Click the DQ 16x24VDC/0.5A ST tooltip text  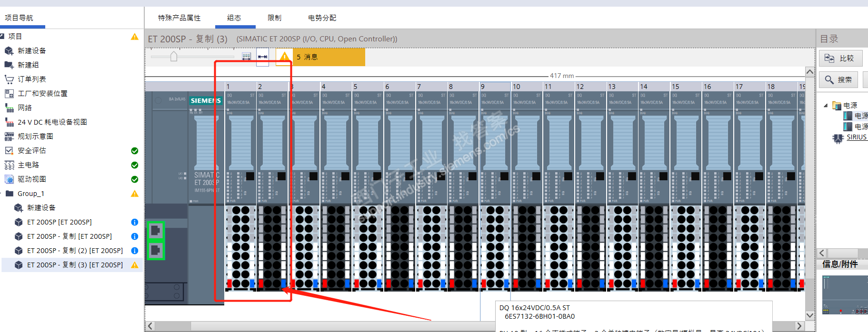coord(534,308)
